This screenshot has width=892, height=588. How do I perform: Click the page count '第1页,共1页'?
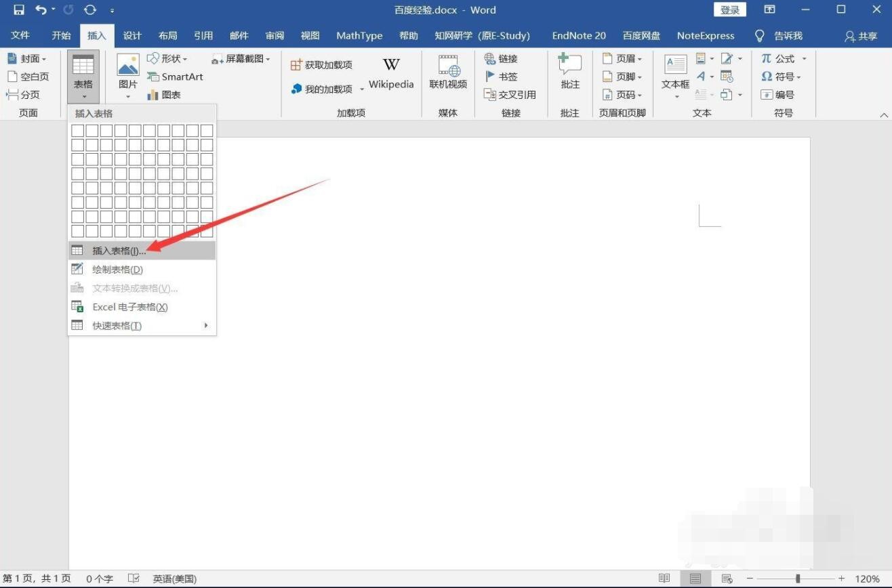(37, 579)
